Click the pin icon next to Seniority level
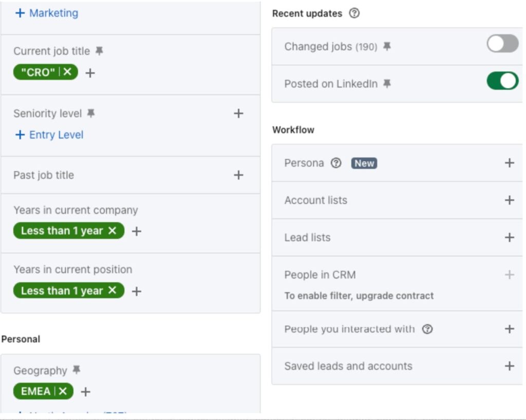The width and height of the screenshot is (526, 420). [91, 113]
